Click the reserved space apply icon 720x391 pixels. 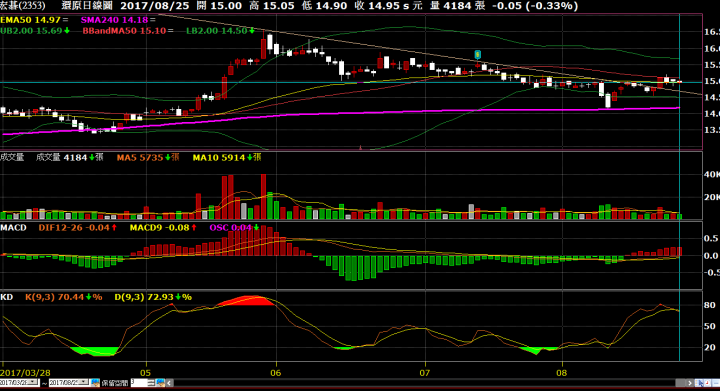click(x=160, y=382)
